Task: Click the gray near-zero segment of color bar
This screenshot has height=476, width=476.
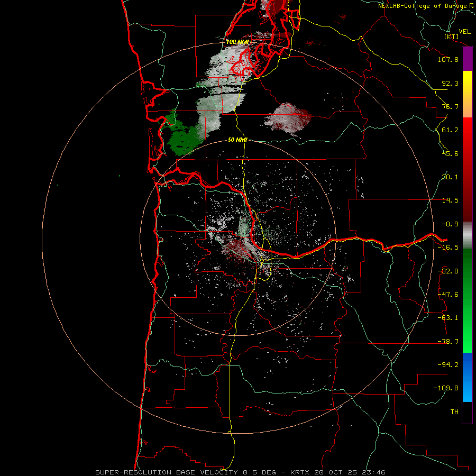Action: tap(467, 235)
